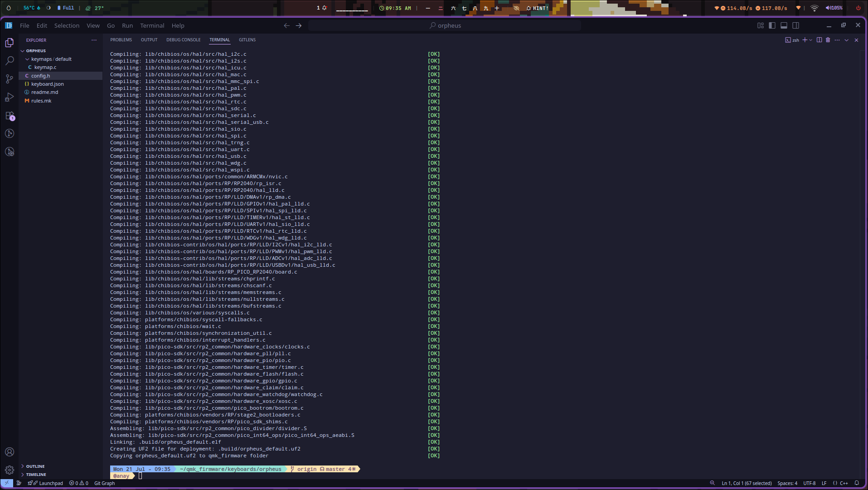Click Launchpad in the status bar
The image size is (868, 490).
pos(51,483)
